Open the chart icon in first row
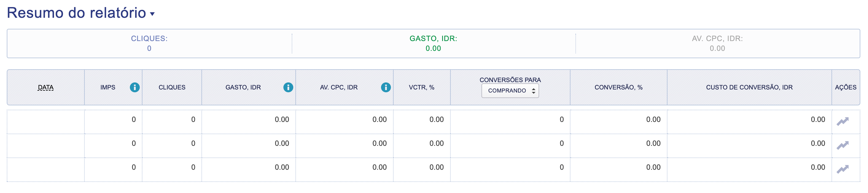Viewport: 868px width, 193px height. [x=843, y=121]
